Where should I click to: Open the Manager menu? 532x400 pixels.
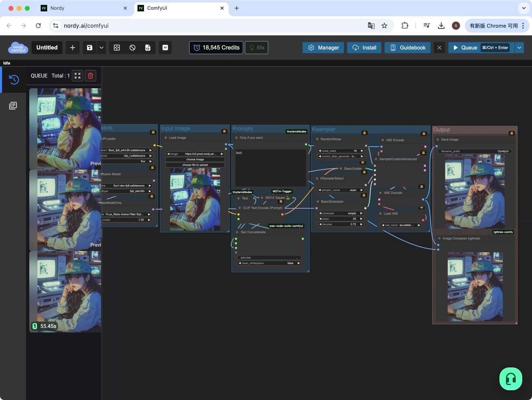(323, 48)
